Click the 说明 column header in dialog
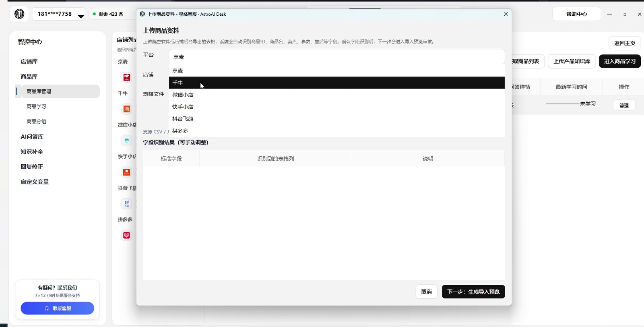The height and width of the screenshot is (327, 644). click(x=428, y=159)
